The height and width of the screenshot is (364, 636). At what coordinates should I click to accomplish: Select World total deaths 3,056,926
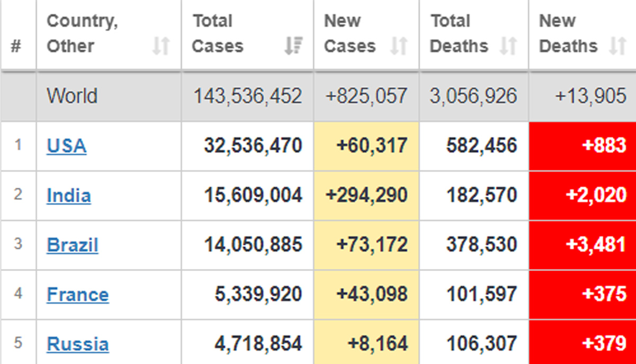tap(473, 96)
